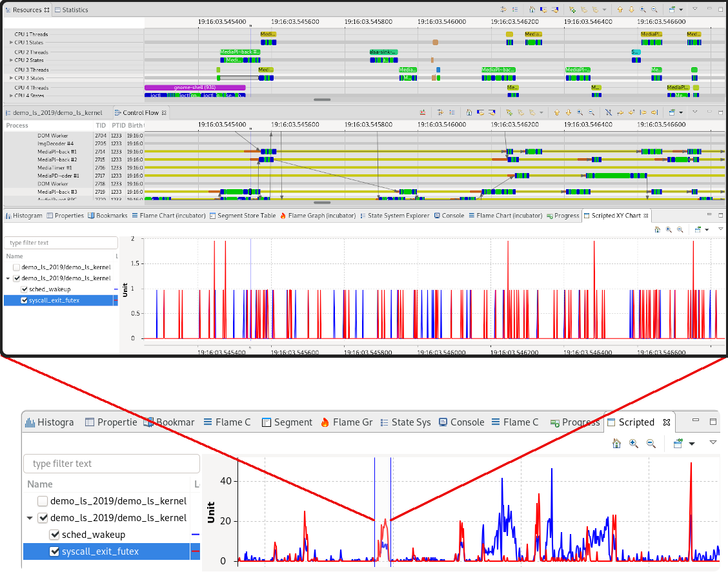Click the home reset icon in Resources toolbar
Image resolution: width=728 pixels, height=576 pixels.
tap(532, 10)
